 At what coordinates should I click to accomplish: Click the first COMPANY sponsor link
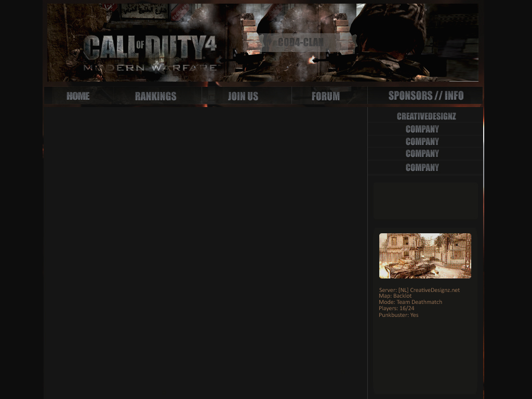422,129
